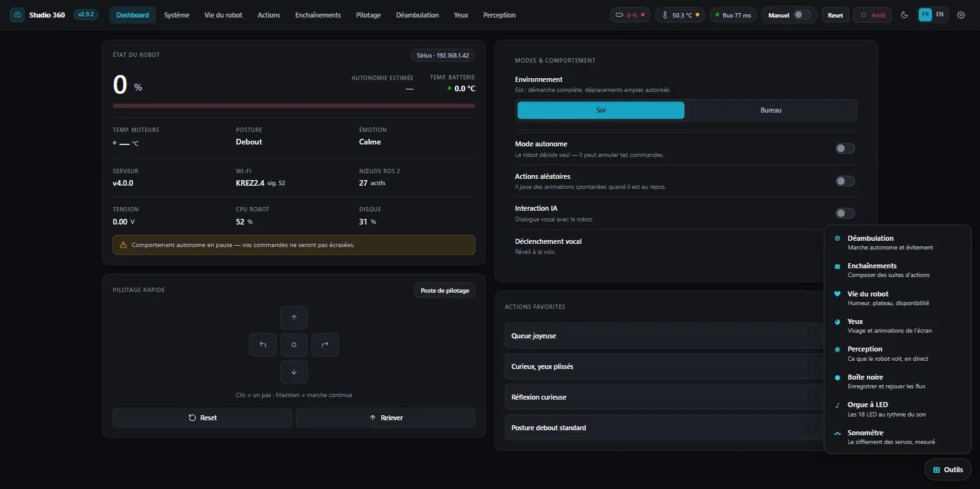Click the Yeux icon in the tools menu
The height and width of the screenshot is (489, 980).
pos(837,322)
